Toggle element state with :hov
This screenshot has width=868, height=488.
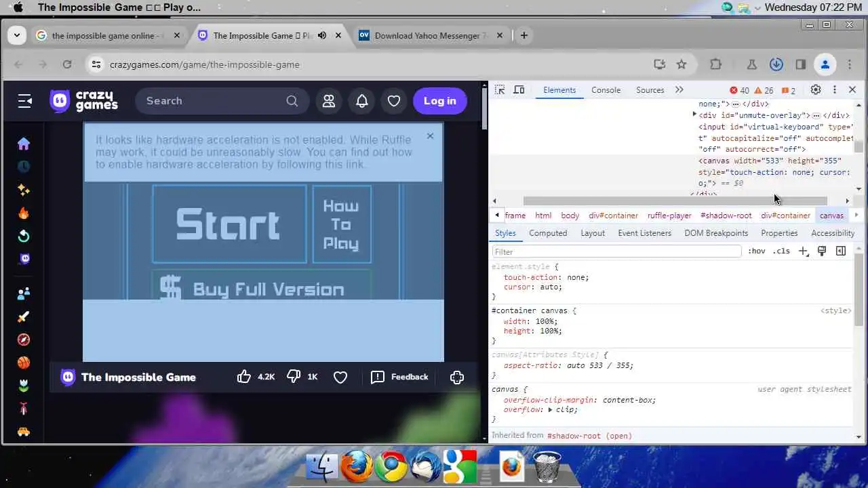click(x=757, y=251)
